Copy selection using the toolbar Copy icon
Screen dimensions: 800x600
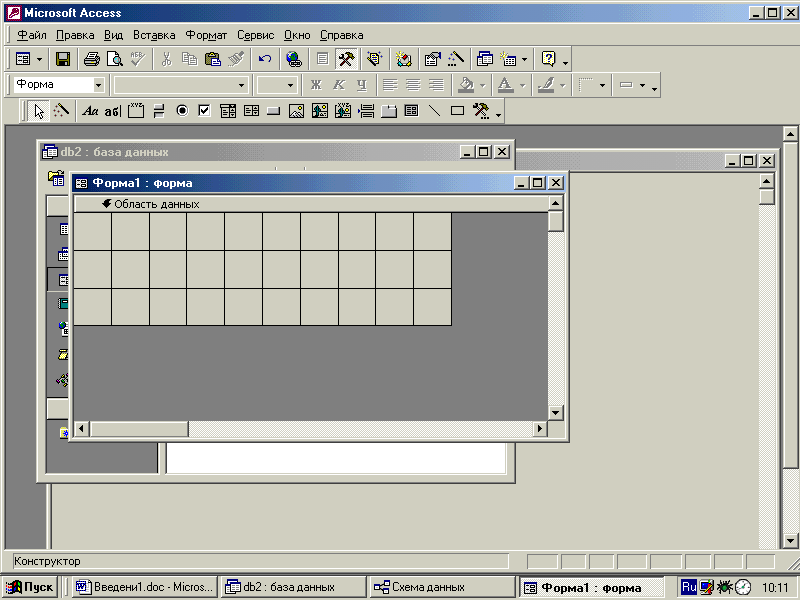[189, 59]
